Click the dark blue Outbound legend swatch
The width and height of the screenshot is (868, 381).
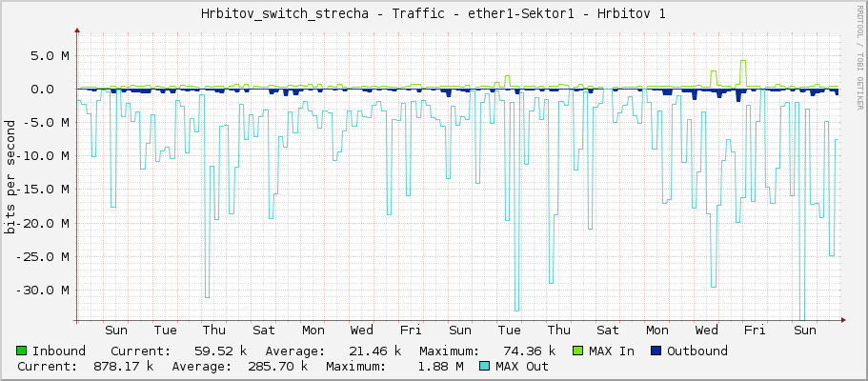(656, 351)
